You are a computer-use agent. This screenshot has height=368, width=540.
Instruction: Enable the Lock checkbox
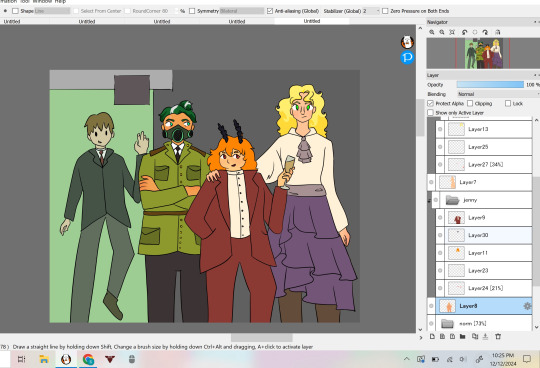click(508, 103)
